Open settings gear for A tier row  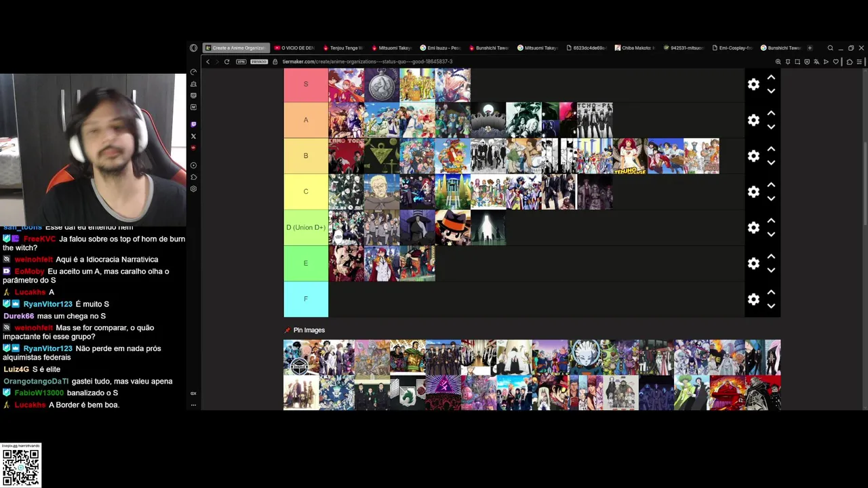point(753,120)
